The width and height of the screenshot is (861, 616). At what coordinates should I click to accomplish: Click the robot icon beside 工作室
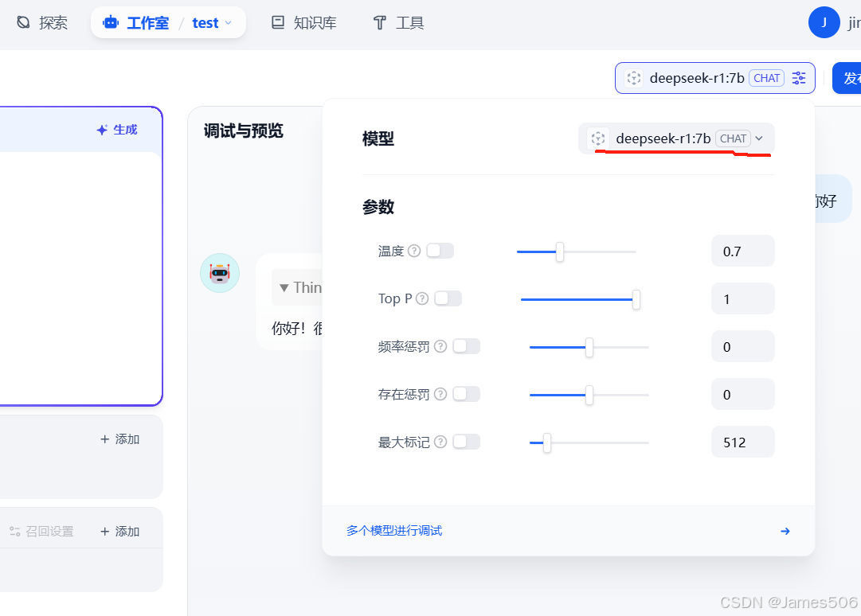click(x=111, y=22)
